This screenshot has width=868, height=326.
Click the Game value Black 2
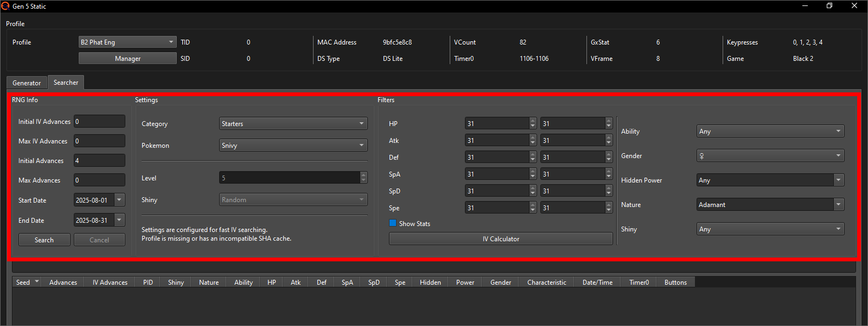click(803, 58)
